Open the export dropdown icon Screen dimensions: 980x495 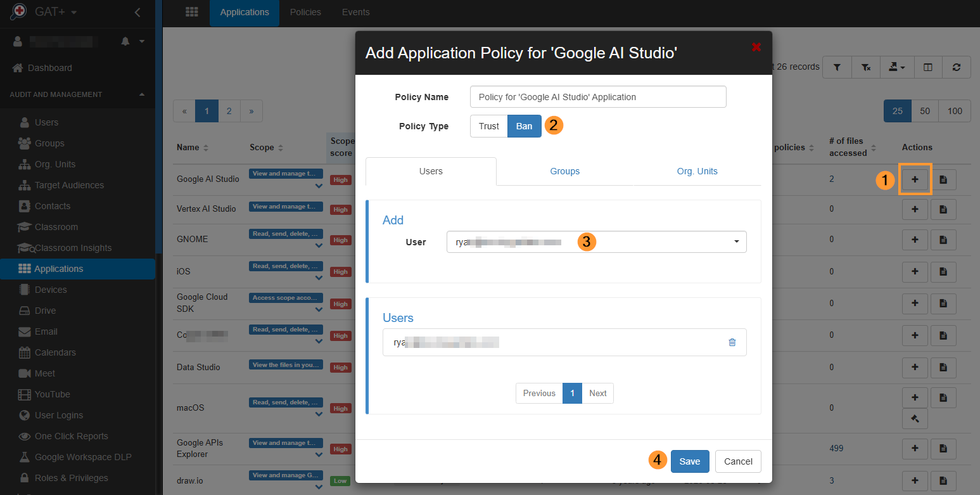click(896, 67)
